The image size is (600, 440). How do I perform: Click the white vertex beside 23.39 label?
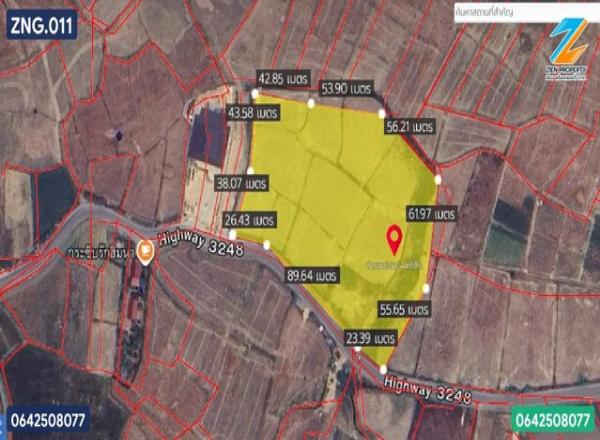point(357,349)
